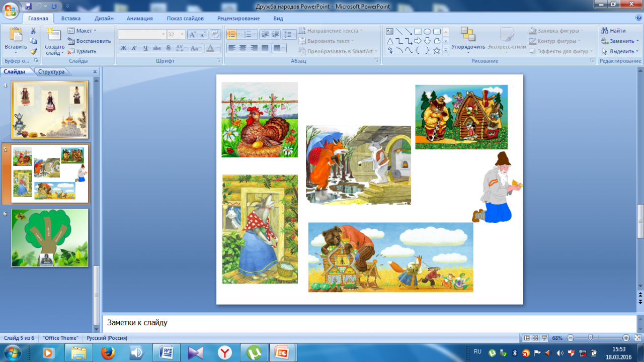Select the Right Arrow block shape
This screenshot has width=644, height=362.
pos(418,41)
